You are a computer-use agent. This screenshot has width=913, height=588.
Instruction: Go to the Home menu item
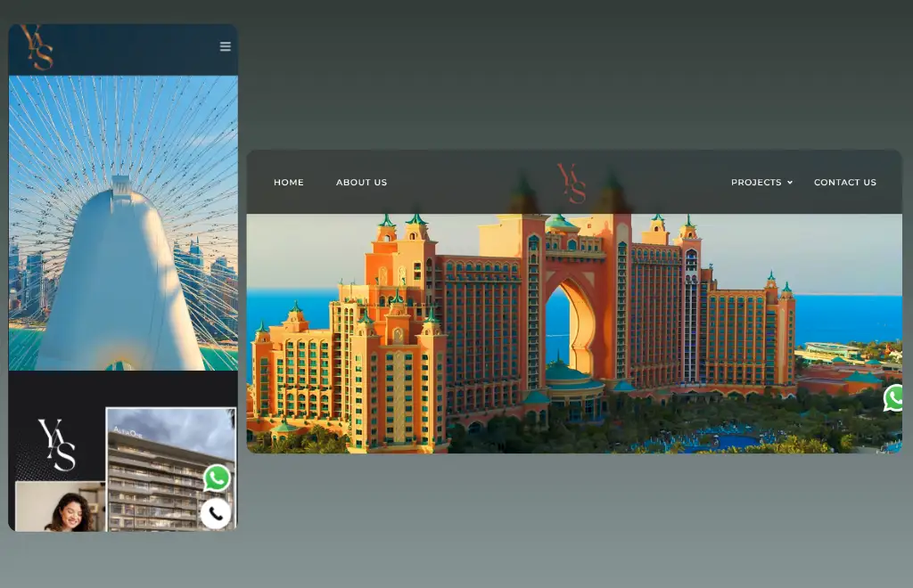288,183
